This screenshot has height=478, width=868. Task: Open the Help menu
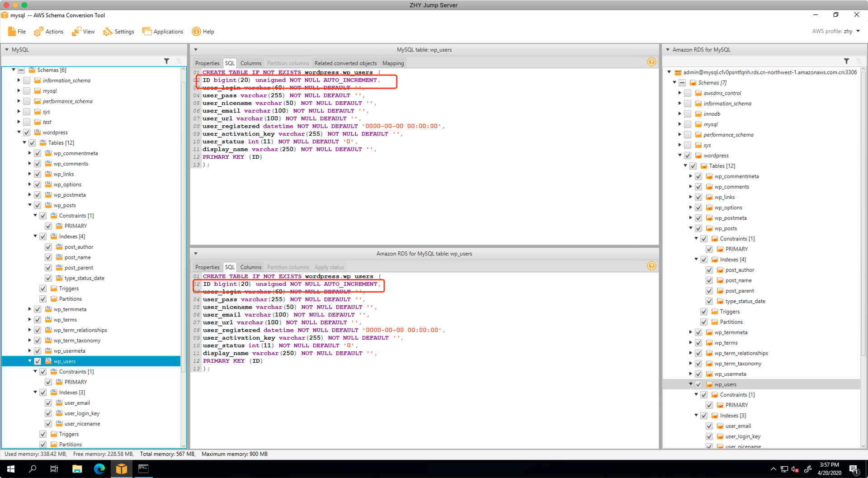pyautogui.click(x=203, y=32)
